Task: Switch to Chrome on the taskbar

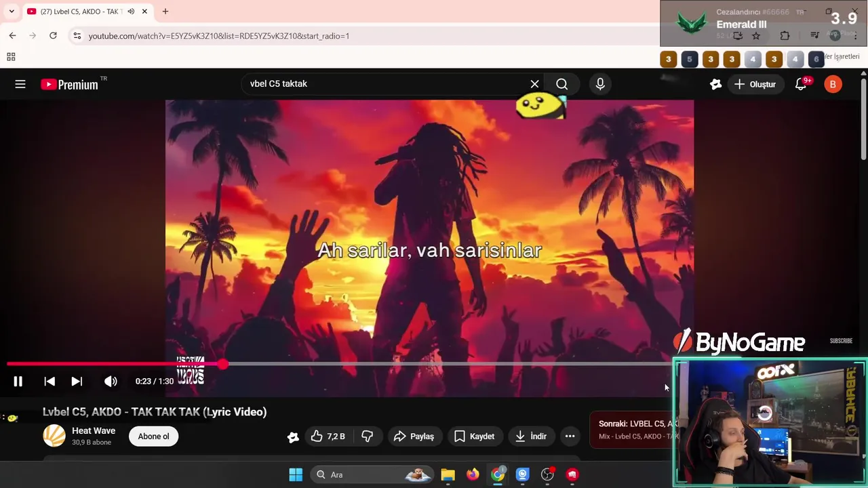Action: (498, 474)
